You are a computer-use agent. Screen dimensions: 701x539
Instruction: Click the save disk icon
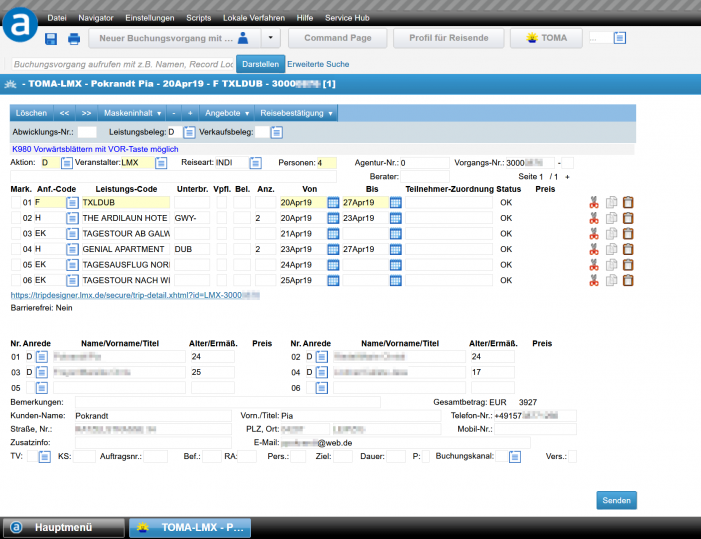[x=51, y=39]
